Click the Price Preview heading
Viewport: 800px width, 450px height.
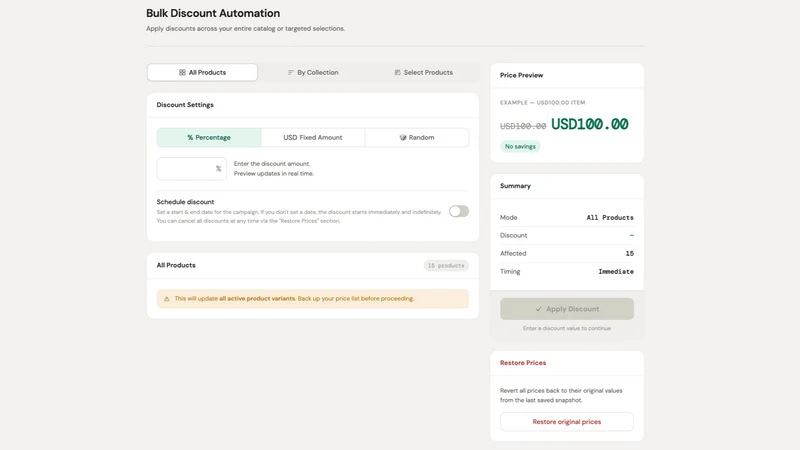pos(521,75)
